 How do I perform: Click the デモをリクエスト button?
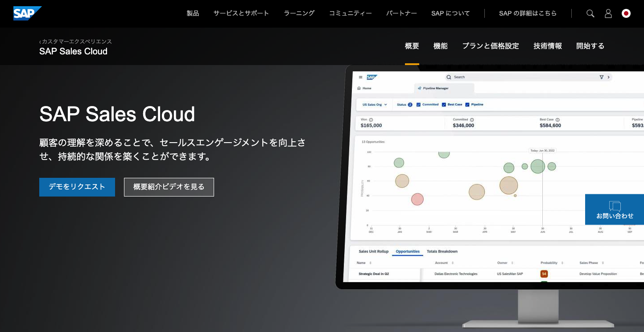(77, 187)
